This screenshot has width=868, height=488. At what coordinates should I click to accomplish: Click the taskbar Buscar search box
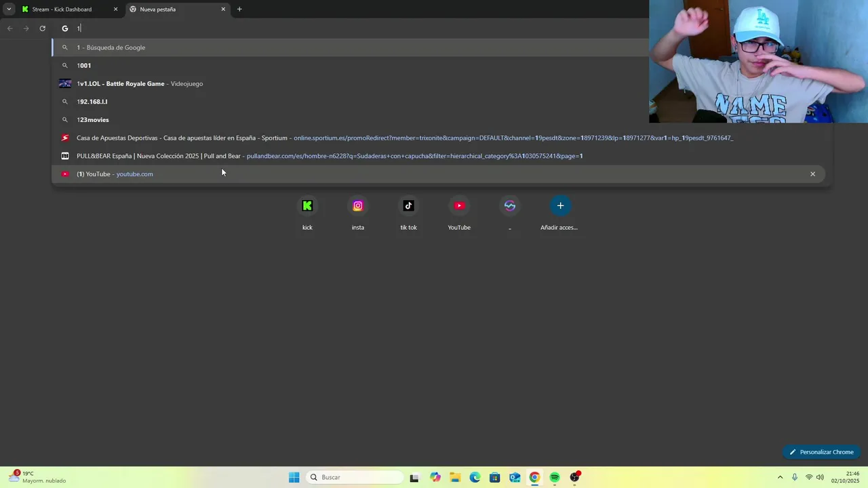click(354, 477)
